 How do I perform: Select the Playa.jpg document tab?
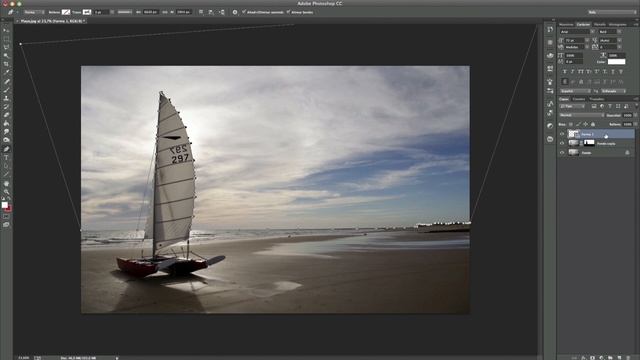[51, 21]
